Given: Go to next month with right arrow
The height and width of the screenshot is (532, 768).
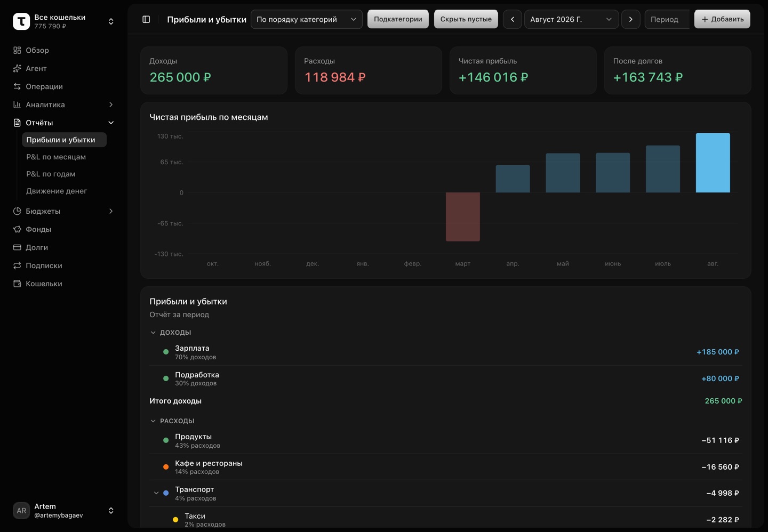Looking at the screenshot, I should pos(631,19).
